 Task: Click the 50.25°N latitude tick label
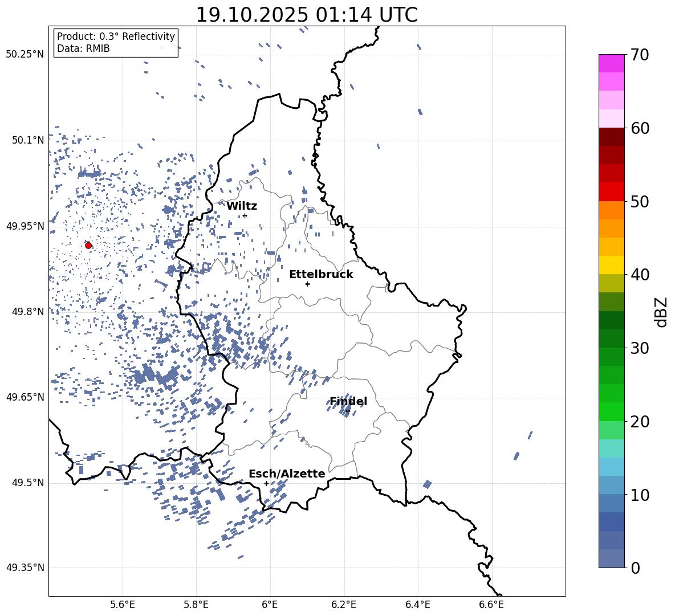click(x=25, y=55)
